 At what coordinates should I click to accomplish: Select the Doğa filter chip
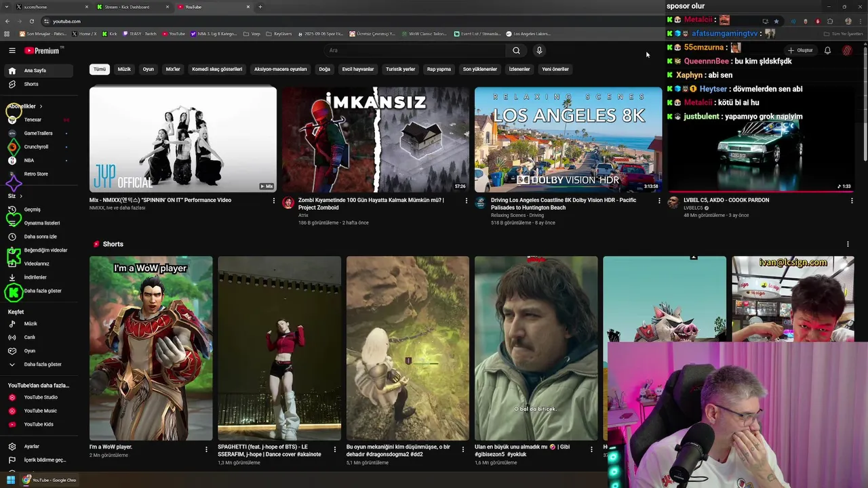(x=325, y=69)
